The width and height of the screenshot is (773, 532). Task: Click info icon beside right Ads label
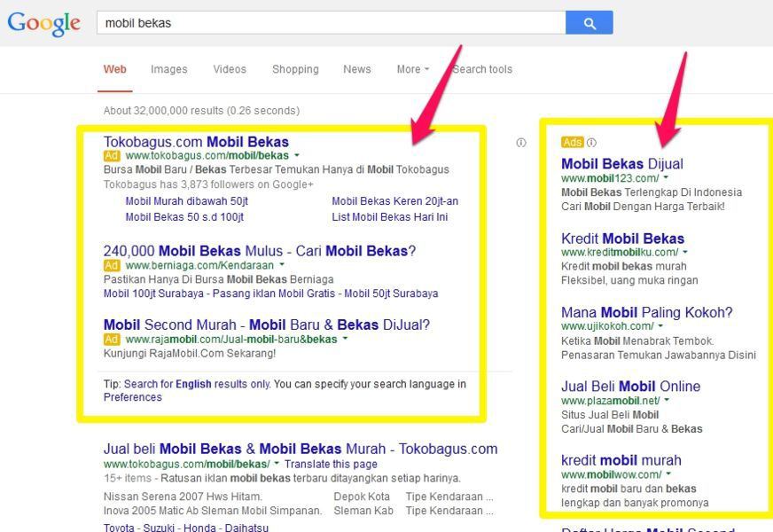(591, 143)
